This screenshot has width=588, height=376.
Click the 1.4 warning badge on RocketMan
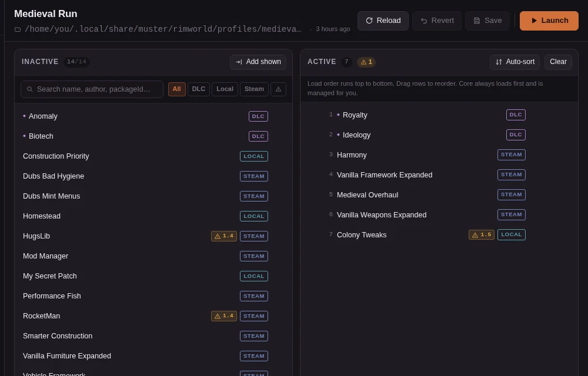point(224,315)
